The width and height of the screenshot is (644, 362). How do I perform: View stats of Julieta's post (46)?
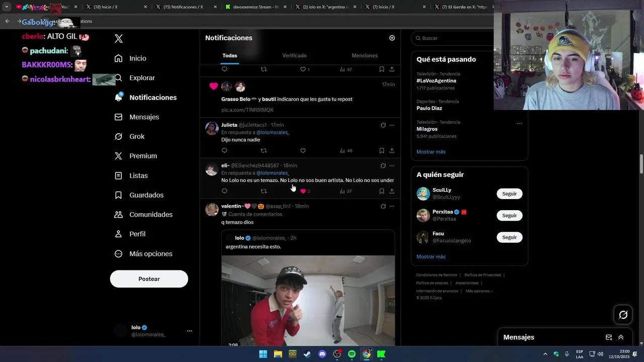[x=346, y=151]
